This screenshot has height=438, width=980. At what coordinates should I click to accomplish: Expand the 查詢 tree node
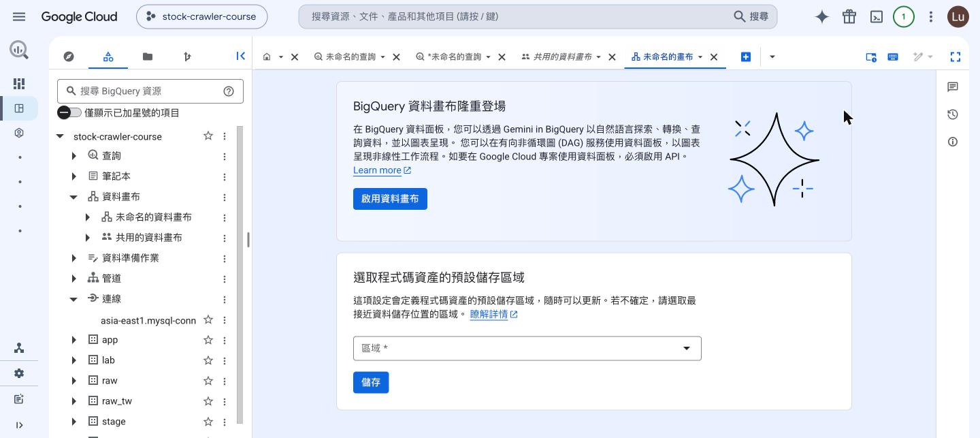pos(73,156)
